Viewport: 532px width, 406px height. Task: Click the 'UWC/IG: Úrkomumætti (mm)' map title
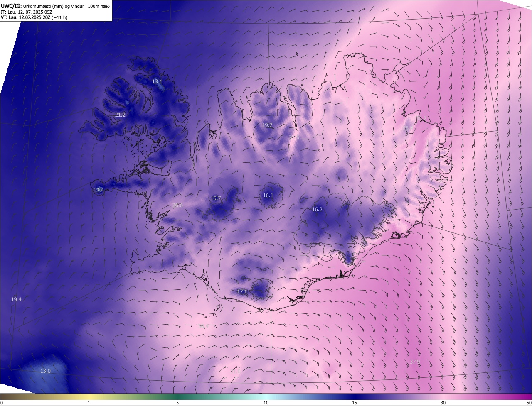pos(55,6)
